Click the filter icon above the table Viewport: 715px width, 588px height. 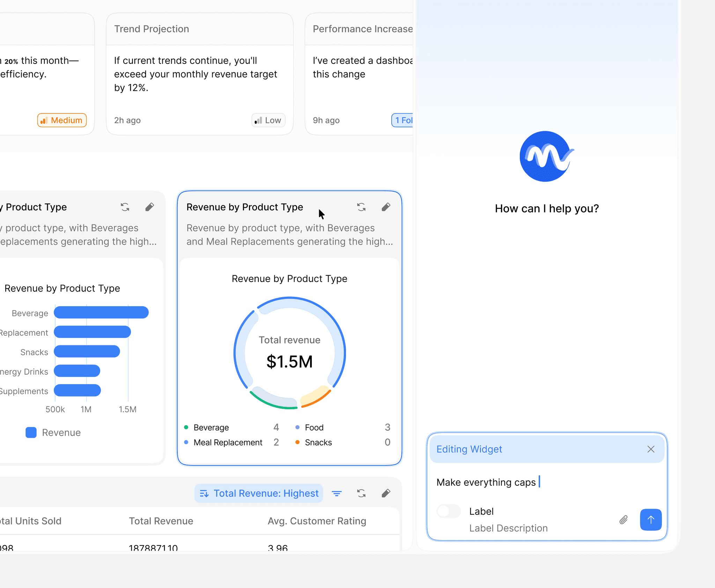point(337,493)
